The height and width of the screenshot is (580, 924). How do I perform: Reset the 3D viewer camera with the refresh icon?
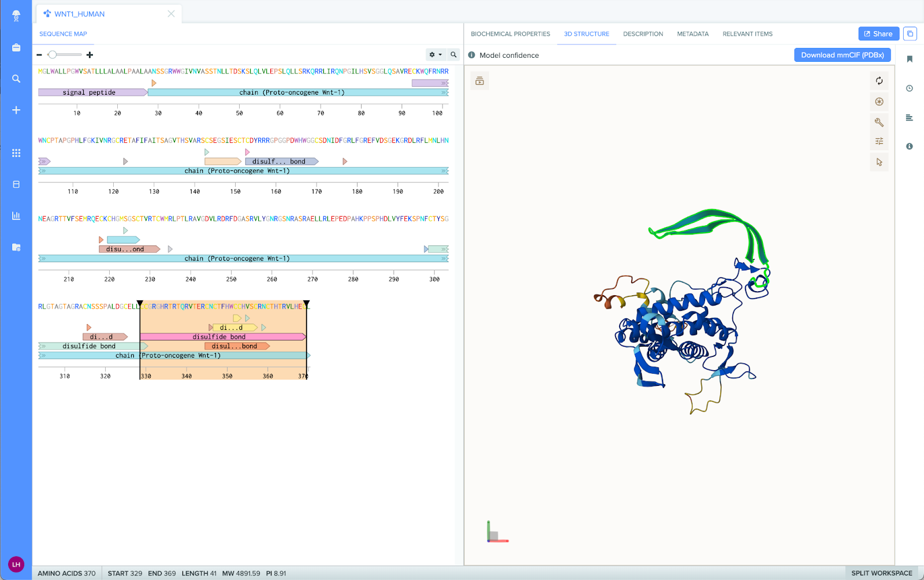click(x=879, y=81)
